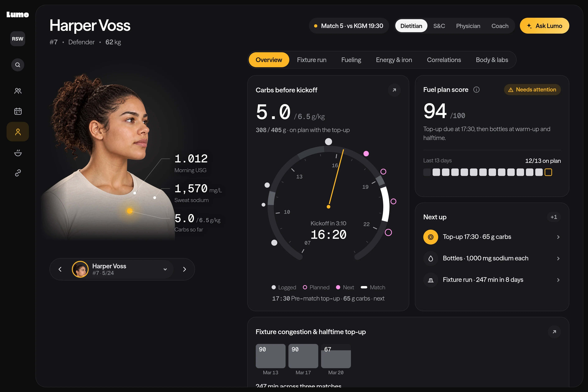Screen dimensions: 588x392
Task: Open the RSW team badge
Action: pyautogui.click(x=17, y=39)
